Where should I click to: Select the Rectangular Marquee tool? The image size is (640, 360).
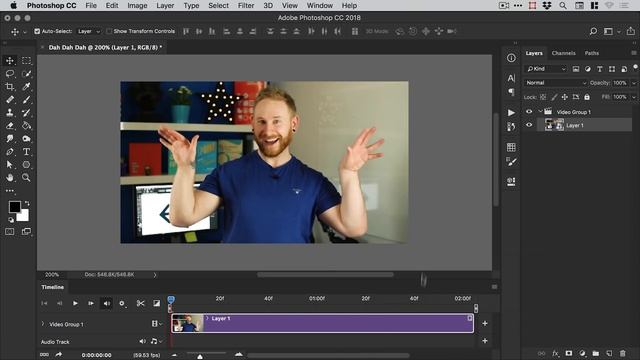pos(26,61)
